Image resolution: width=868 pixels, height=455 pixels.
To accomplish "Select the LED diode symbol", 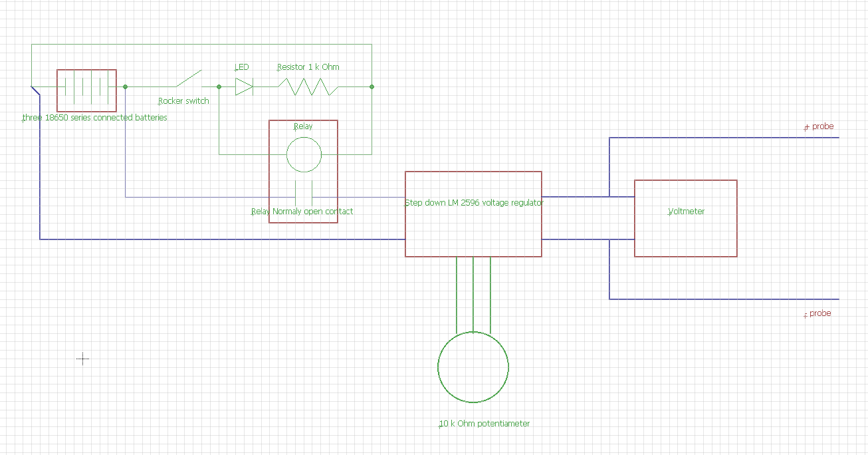I will click(242, 86).
